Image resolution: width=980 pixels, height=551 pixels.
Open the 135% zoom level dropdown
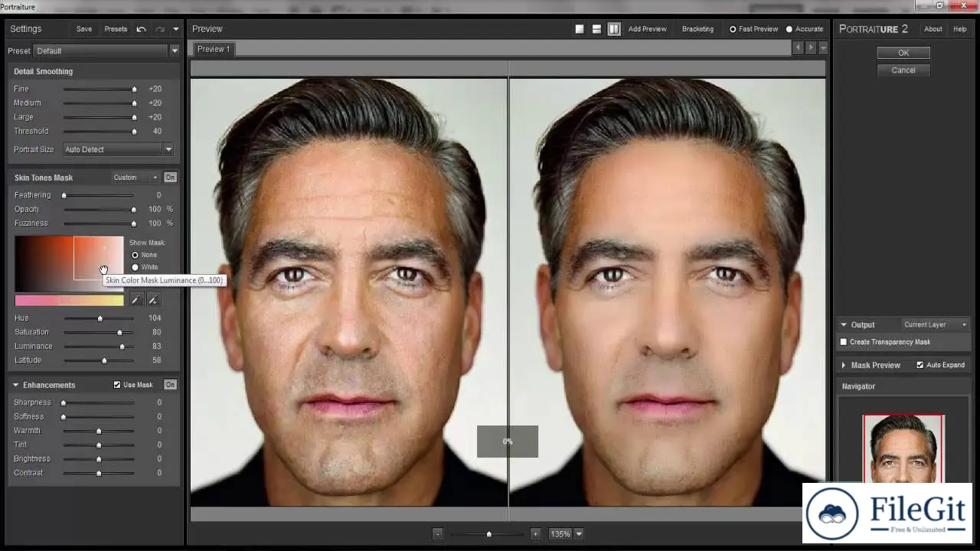(x=579, y=534)
